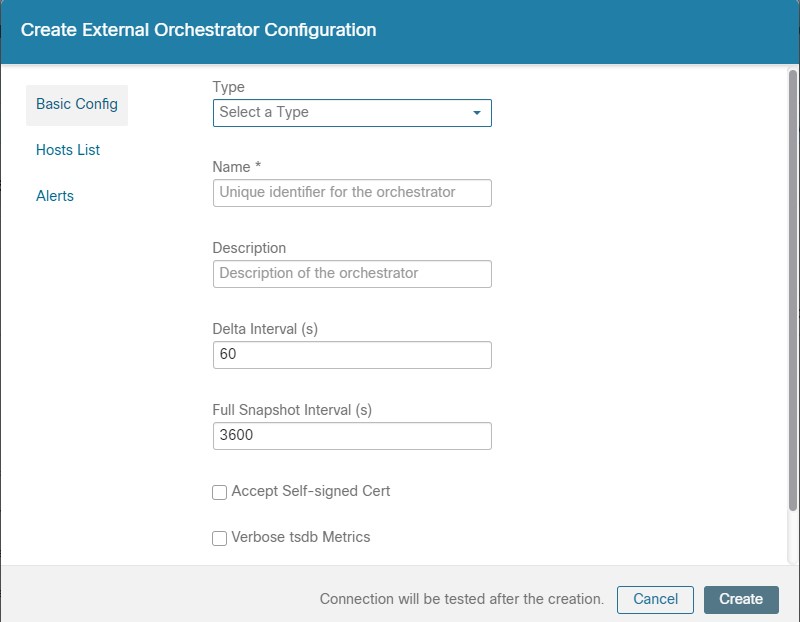Click the dialog's vertical scrollbar thumb

[x=792, y=290]
